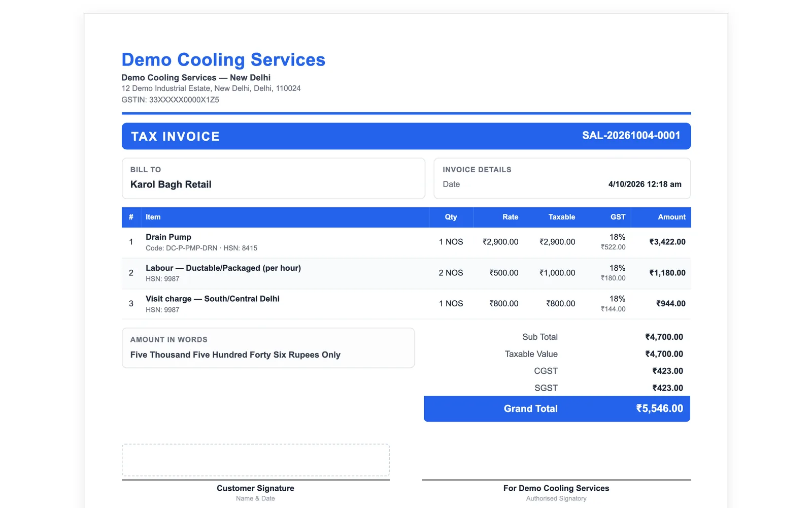Click the Labour quantity 2 NOS
812x508 pixels.
tap(451, 273)
